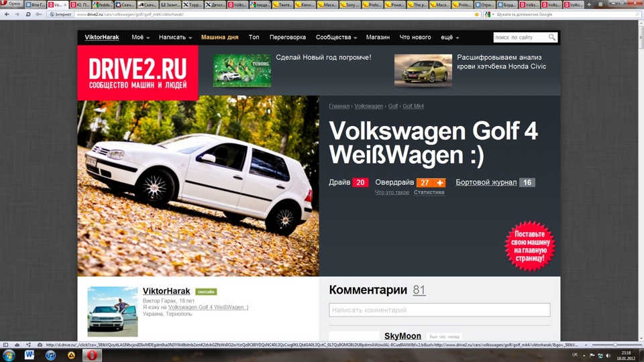Switch to the 'пища...' browser tab
644x362 pixels.
tap(260, 5)
